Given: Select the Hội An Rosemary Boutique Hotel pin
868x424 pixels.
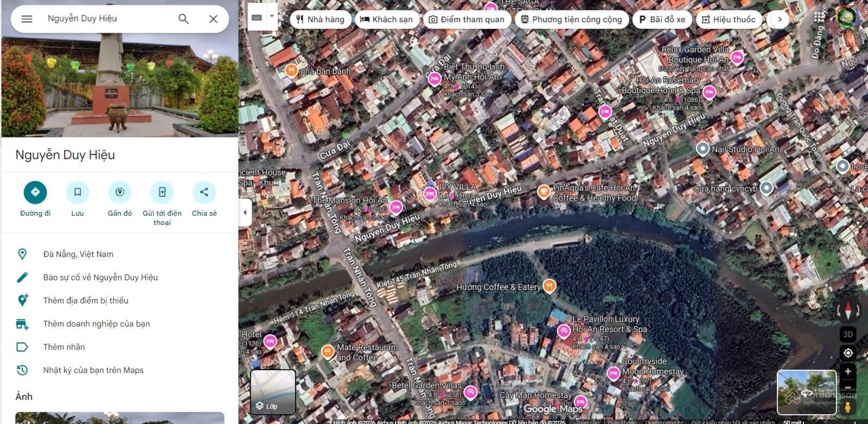Looking at the screenshot, I should pyautogui.click(x=709, y=92).
